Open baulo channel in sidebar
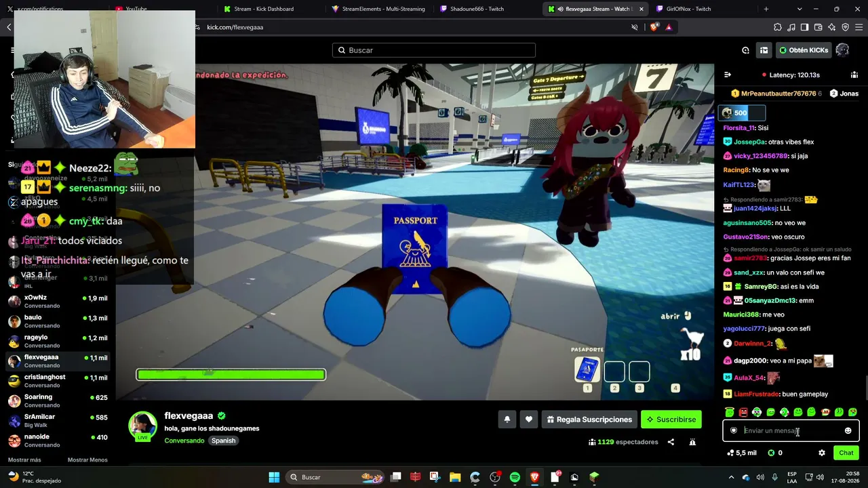868x488 pixels. pyautogui.click(x=57, y=321)
